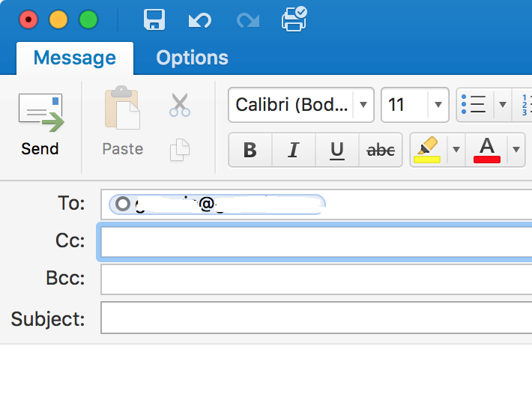Open the font size dropdown
The width and height of the screenshot is (532, 400).
tap(438, 105)
